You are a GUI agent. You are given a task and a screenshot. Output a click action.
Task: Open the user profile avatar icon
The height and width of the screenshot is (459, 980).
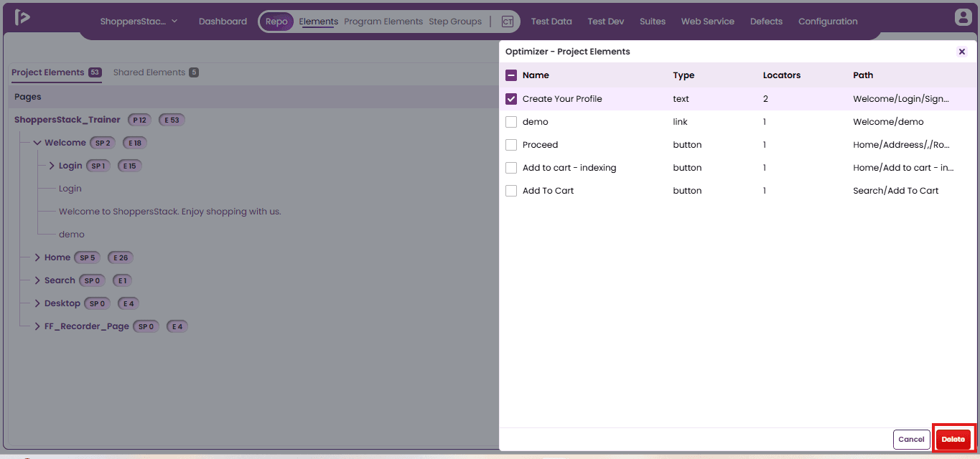pyautogui.click(x=963, y=17)
